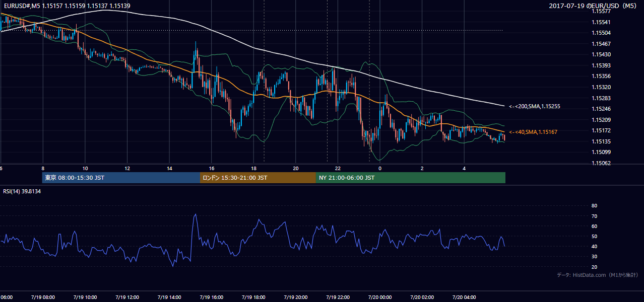644x302 pixels.
Task: Click the '7/19 20:00' time axis label
Action: [296, 297]
